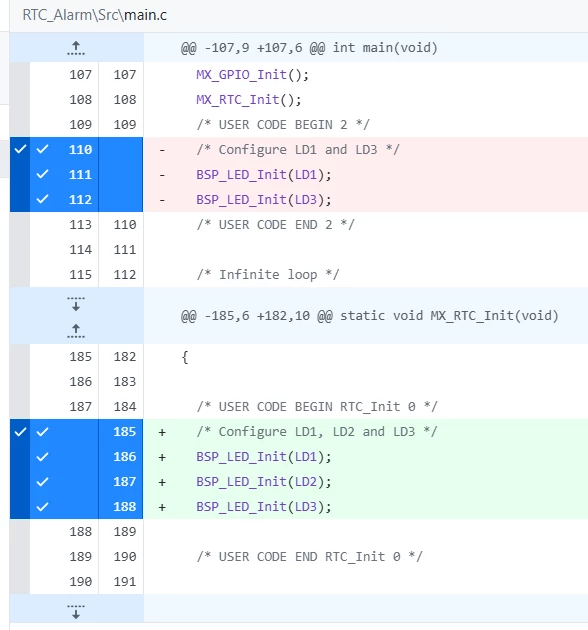
Task: Uncheck removed line 111 checkmark
Action: pyautogui.click(x=42, y=174)
